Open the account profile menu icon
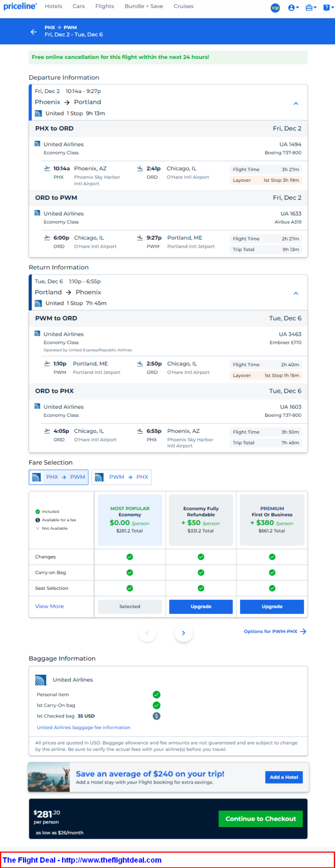Viewport: 335px width, 868px height. [293, 7]
